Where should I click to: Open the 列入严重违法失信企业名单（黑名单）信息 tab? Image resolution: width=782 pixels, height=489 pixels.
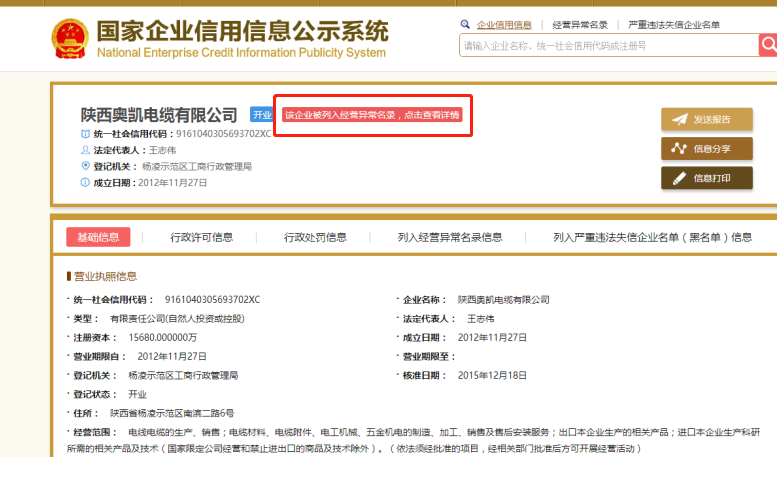tap(652, 237)
